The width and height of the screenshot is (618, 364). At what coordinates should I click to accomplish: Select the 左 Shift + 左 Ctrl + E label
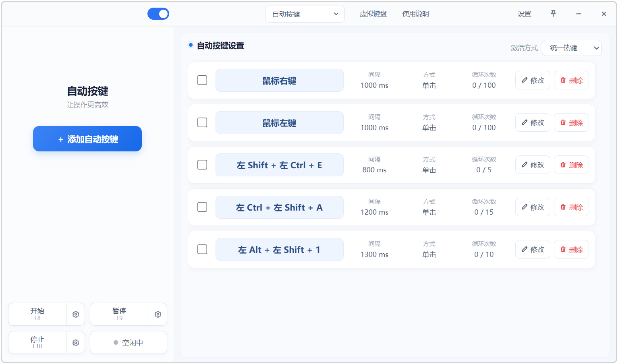tap(280, 165)
